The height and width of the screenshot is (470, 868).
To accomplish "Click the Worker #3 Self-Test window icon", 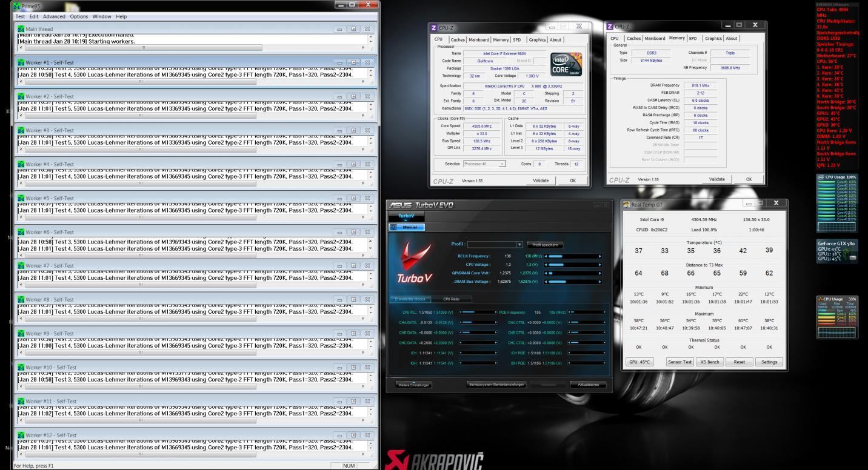I will click(x=22, y=130).
